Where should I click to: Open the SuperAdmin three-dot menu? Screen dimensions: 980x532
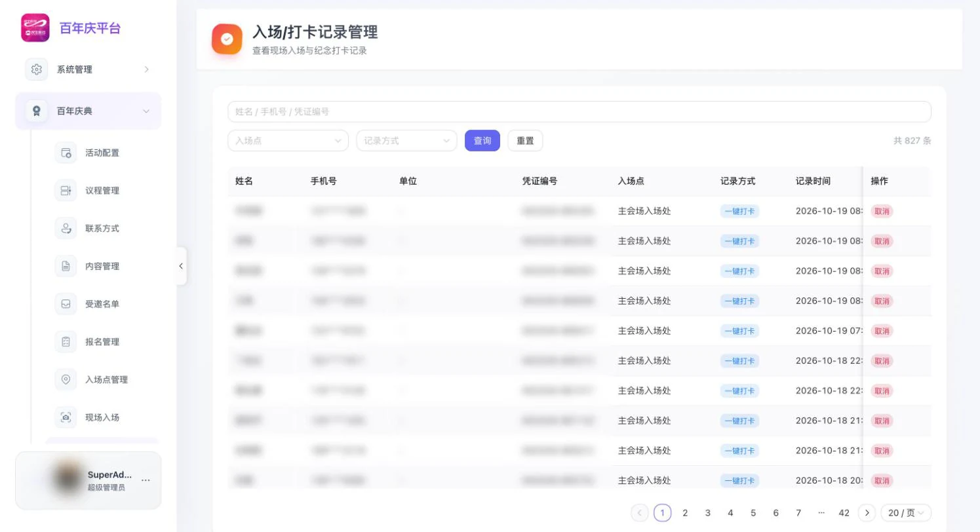point(146,480)
